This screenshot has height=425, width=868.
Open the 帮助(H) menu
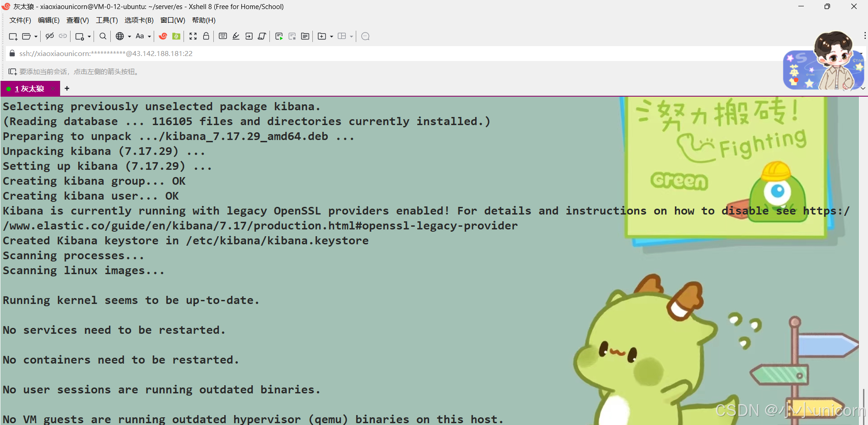pos(204,20)
